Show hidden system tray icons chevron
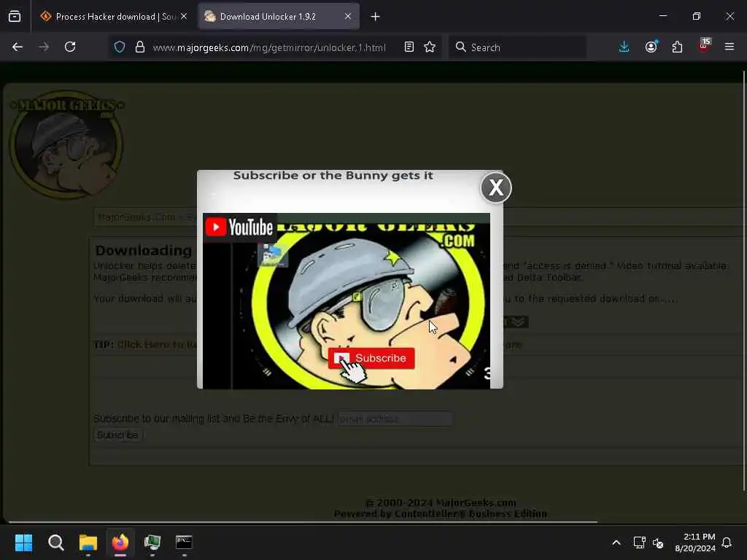 coord(616,542)
